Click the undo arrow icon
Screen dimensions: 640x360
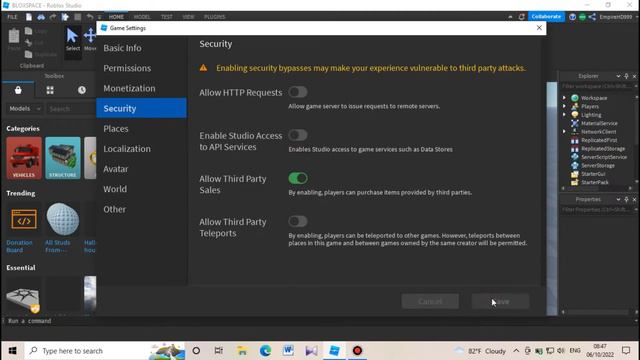(x=89, y=17)
